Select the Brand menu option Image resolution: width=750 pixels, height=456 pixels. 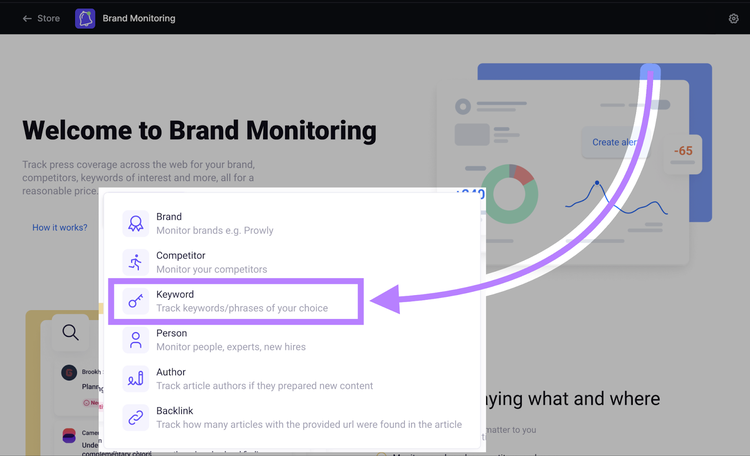click(292, 223)
